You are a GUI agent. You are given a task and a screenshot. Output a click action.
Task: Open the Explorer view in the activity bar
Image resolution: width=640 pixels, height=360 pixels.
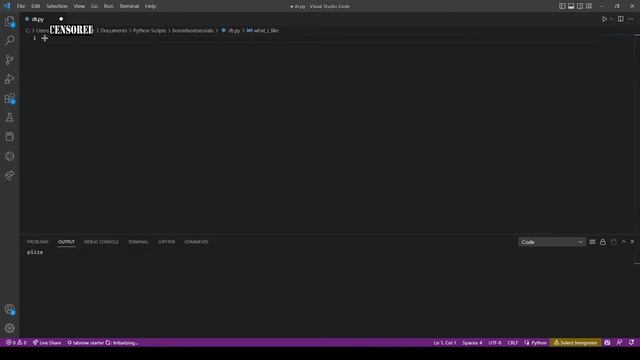pos(9,21)
